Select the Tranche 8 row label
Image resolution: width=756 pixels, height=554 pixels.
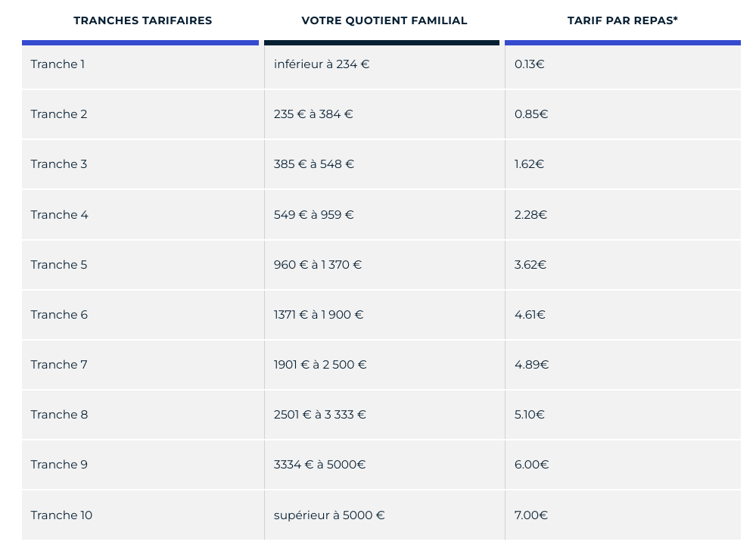(59, 415)
